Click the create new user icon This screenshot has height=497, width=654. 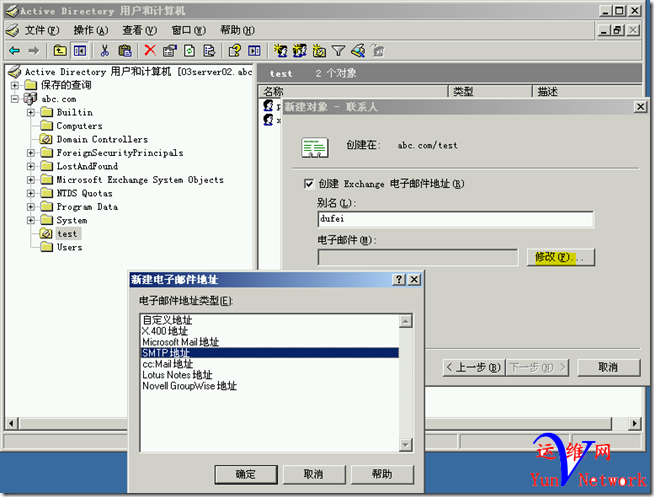tap(280, 51)
